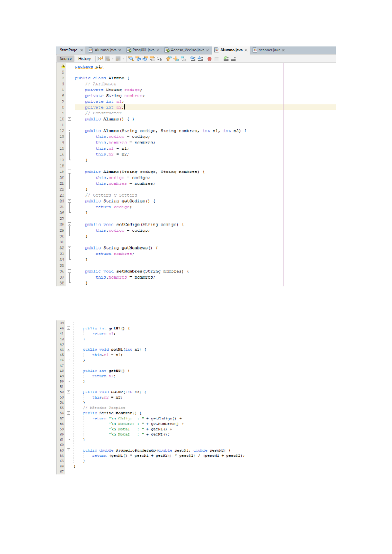Close the Start Page tab
The height and width of the screenshot is (554, 392).
tap(82, 50)
